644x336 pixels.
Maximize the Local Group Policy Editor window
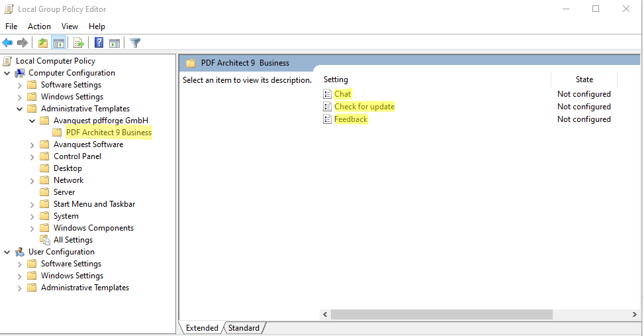[x=596, y=9]
